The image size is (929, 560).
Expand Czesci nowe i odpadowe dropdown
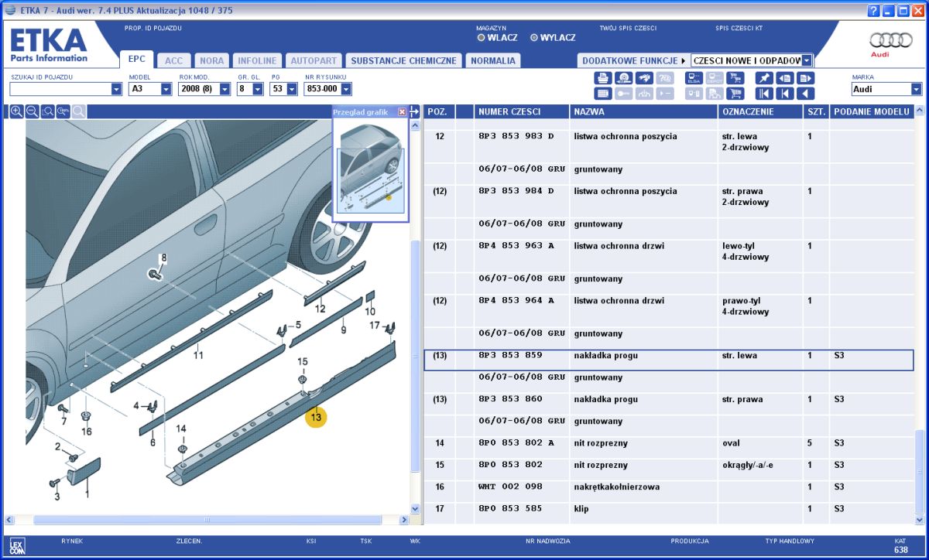click(x=807, y=60)
